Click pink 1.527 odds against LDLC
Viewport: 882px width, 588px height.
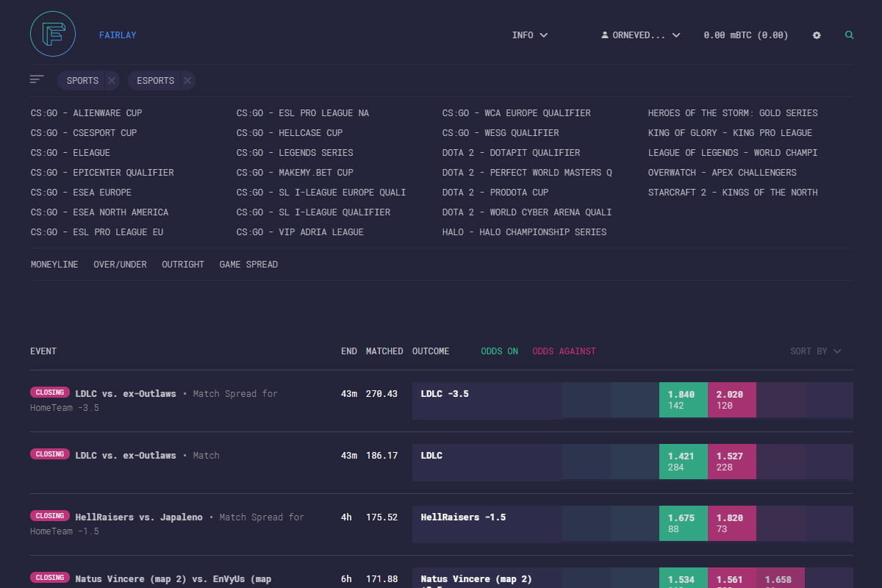point(732,462)
